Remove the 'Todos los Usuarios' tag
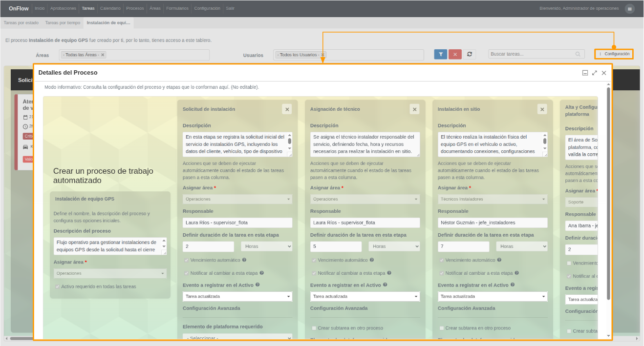Viewport: 644px width, 346px height. pos(322,55)
